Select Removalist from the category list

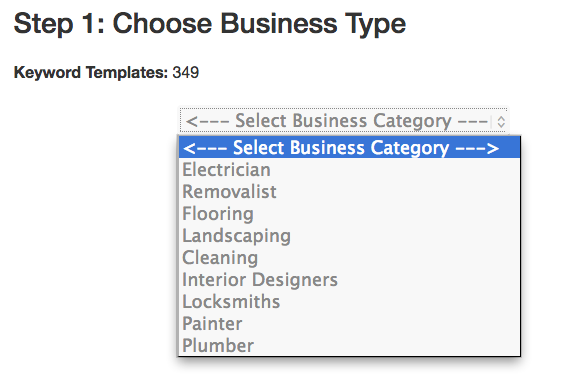point(350,192)
